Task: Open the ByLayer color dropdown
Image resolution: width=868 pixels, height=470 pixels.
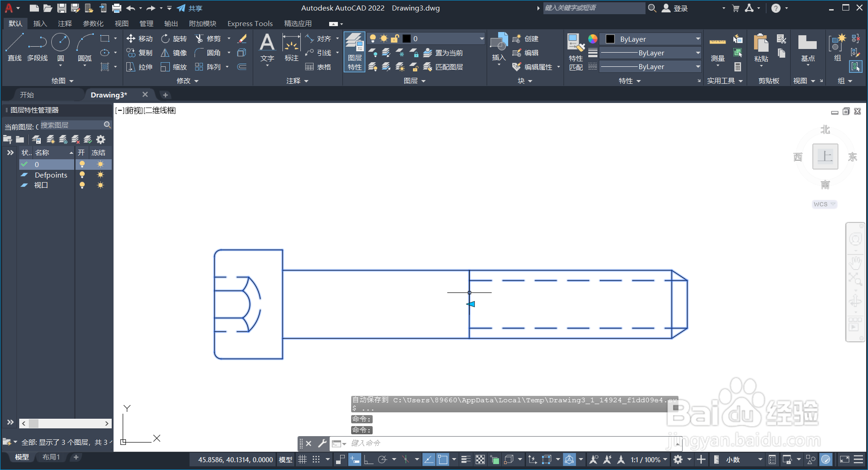Action: (x=651, y=39)
